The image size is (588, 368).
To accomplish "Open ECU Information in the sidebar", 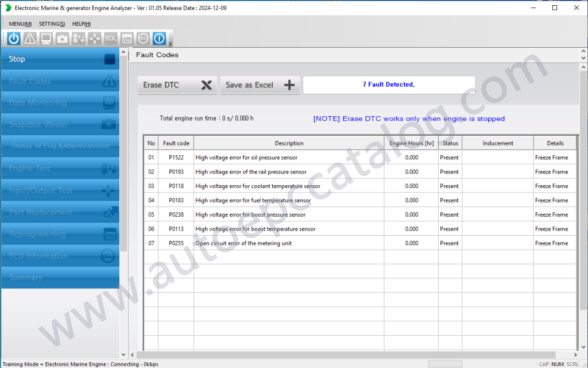I will tap(60, 256).
